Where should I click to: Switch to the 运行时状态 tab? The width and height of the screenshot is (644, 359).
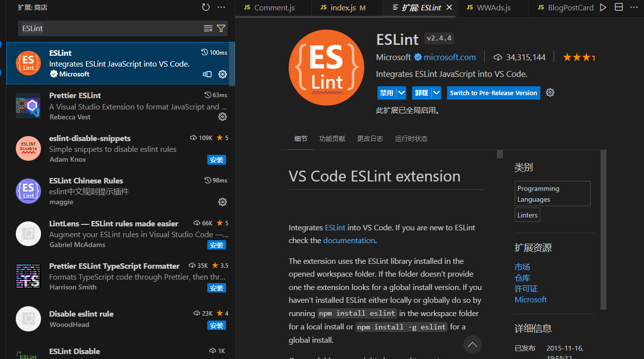[411, 139]
